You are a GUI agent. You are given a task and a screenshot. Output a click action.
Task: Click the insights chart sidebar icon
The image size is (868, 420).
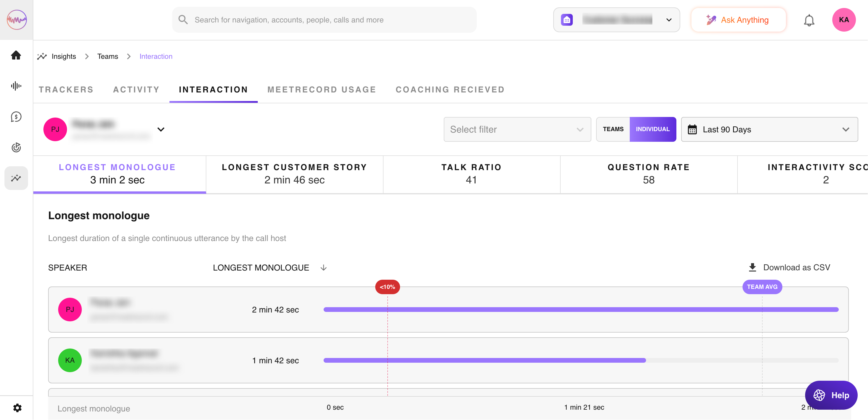coord(16,178)
